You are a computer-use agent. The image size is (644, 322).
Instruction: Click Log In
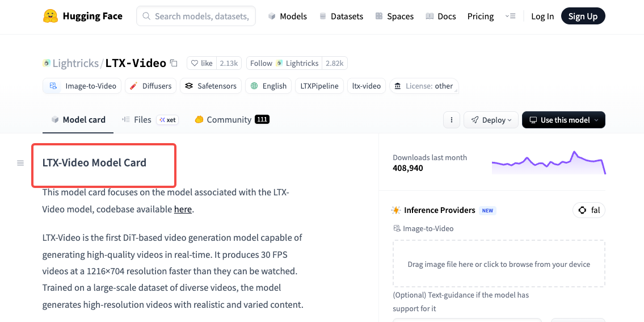(x=542, y=16)
